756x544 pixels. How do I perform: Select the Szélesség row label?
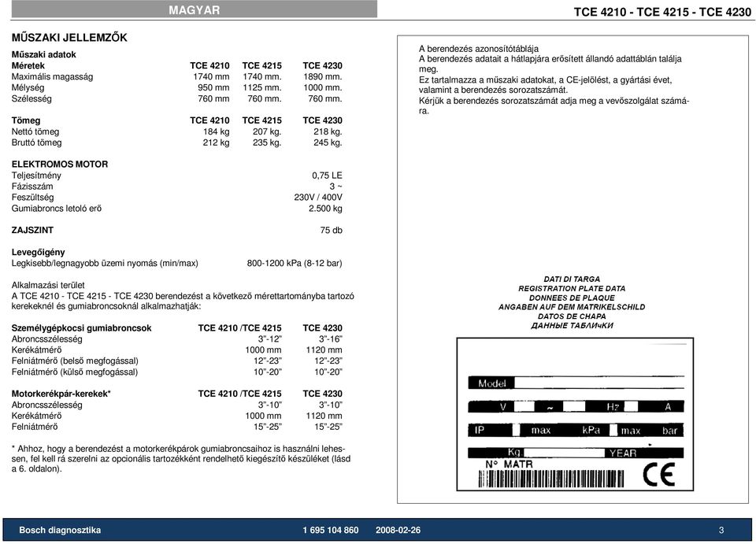pos(31,98)
